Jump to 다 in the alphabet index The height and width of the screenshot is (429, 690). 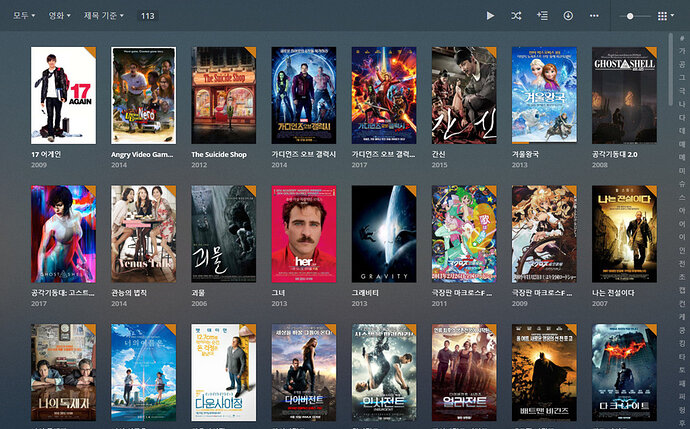pyautogui.click(x=682, y=117)
